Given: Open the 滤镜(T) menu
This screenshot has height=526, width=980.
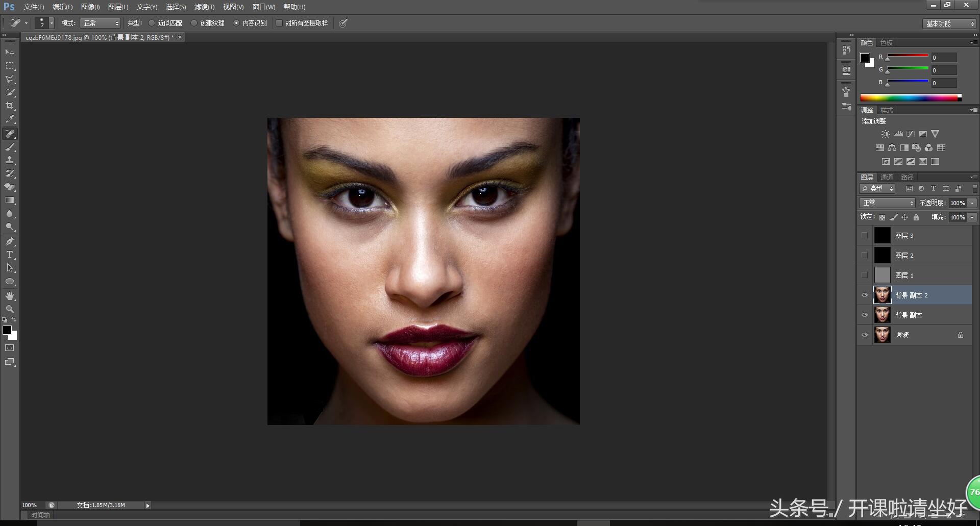Looking at the screenshot, I should (x=204, y=7).
